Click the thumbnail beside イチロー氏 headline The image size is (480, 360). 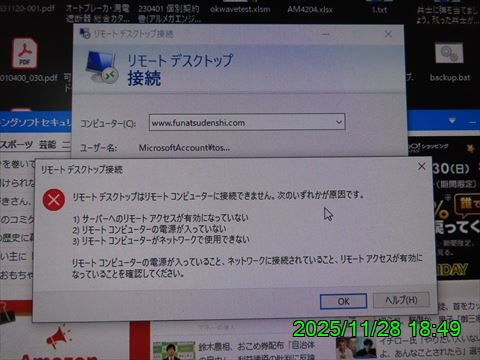(356, 347)
